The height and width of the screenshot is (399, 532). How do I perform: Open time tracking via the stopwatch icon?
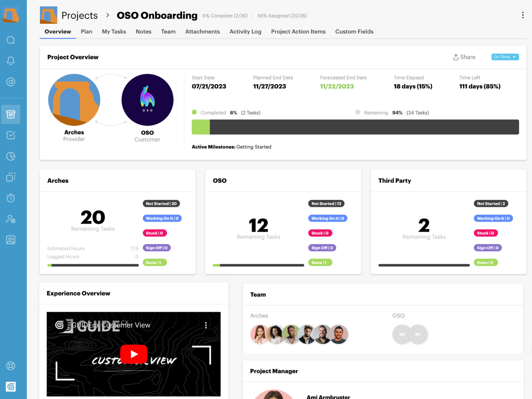[11, 198]
